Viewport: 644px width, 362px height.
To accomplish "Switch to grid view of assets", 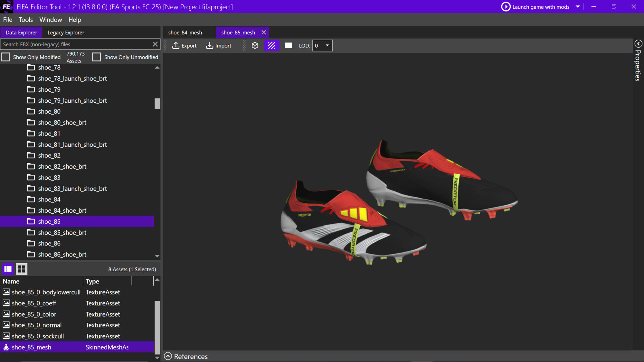I will tap(22, 269).
